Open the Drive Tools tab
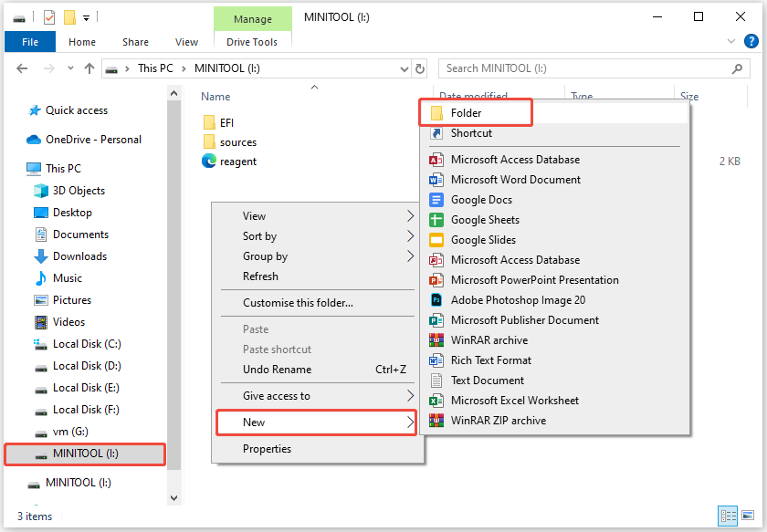The width and height of the screenshot is (767, 532). click(x=252, y=42)
